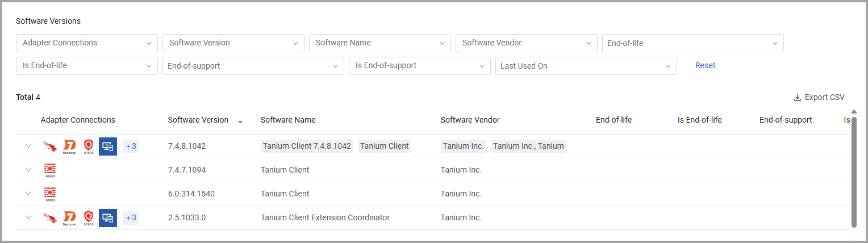
Task: Click Export CSV button
Action: tap(819, 98)
